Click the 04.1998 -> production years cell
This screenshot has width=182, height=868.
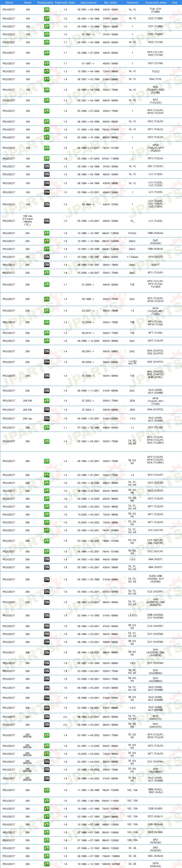pos(88,205)
